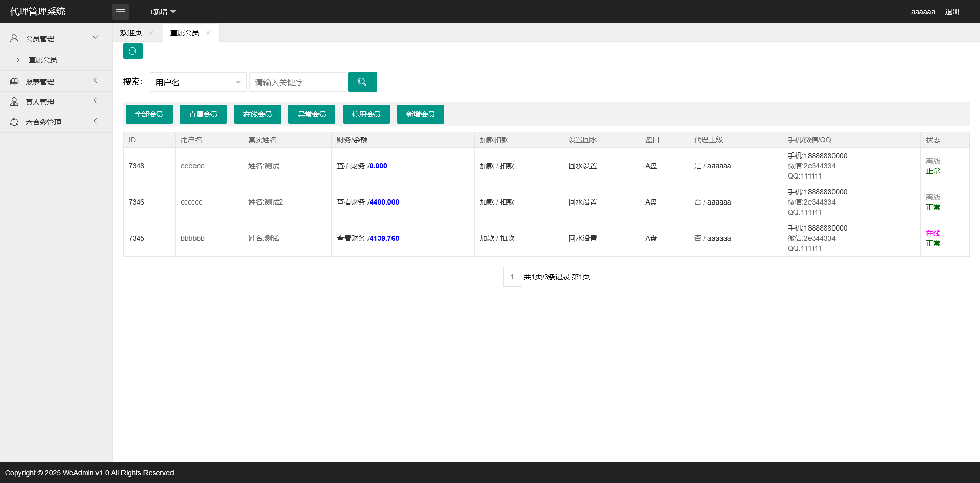Screen dimensions: 980x483
Task: Switch to the 欢迎页 tab
Action: (131, 33)
